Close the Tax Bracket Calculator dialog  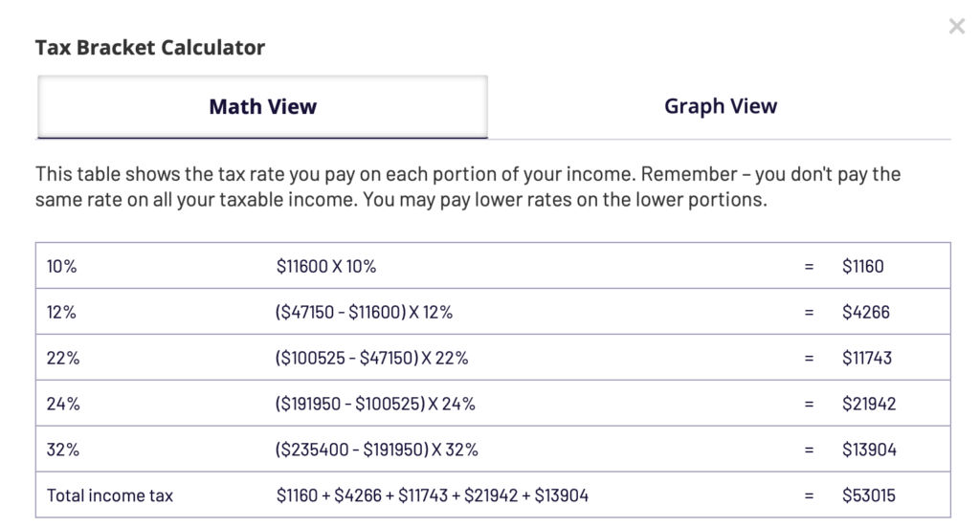[x=956, y=27]
